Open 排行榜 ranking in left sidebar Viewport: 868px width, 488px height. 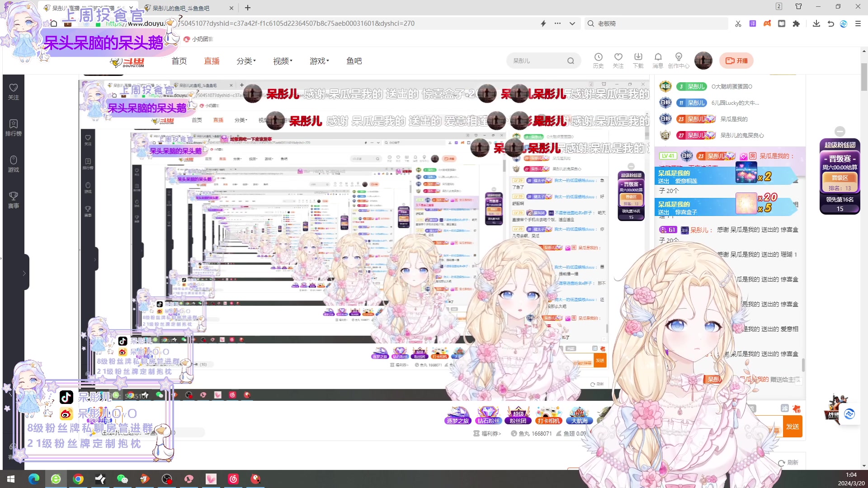coord(14,128)
